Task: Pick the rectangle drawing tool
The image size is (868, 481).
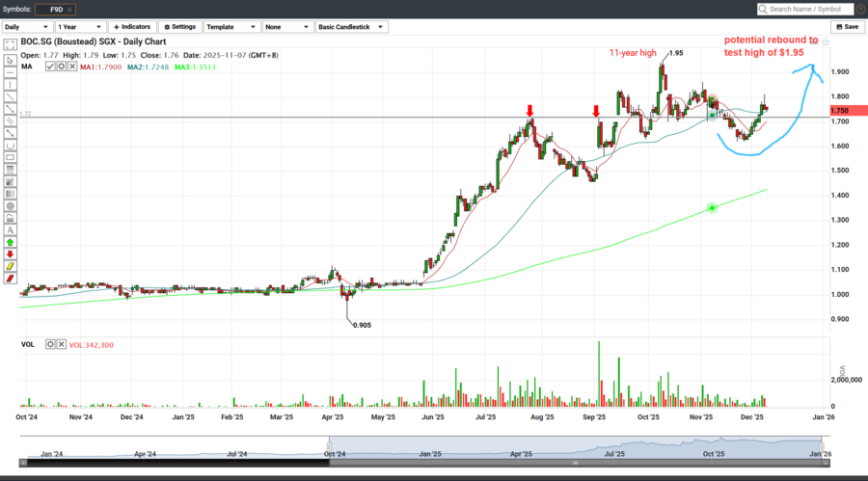Action: coord(11,158)
